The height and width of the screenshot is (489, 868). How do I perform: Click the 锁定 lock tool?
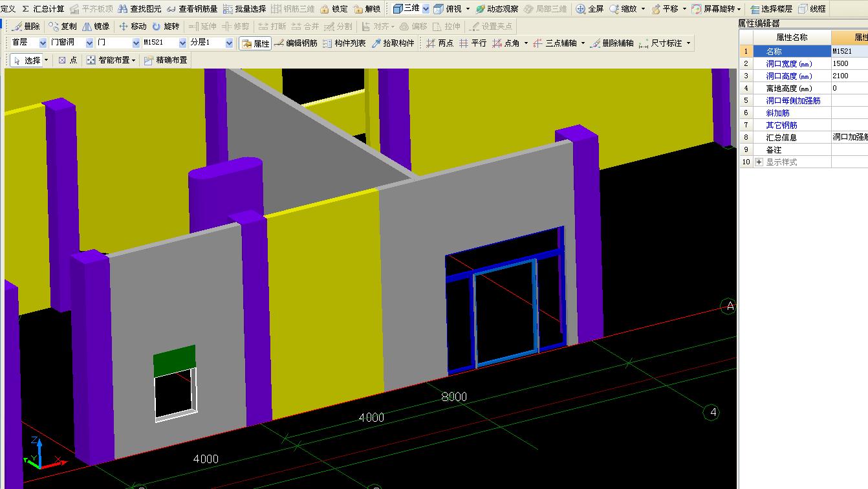[x=334, y=9]
